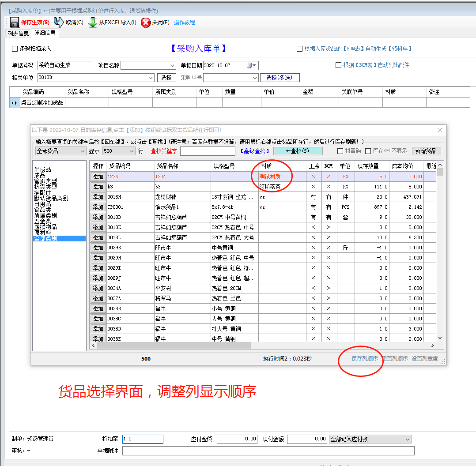
Task: Click the 取消 cancel icon
Action: 59,22
